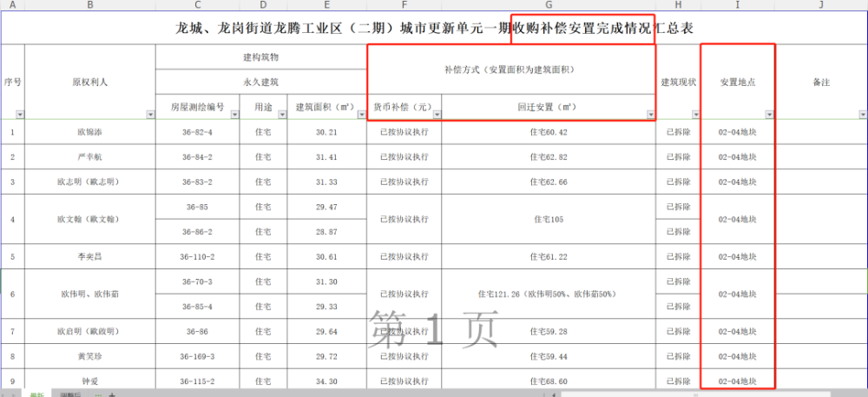Select building area cell 31.41
868x397 pixels.
[x=326, y=156]
